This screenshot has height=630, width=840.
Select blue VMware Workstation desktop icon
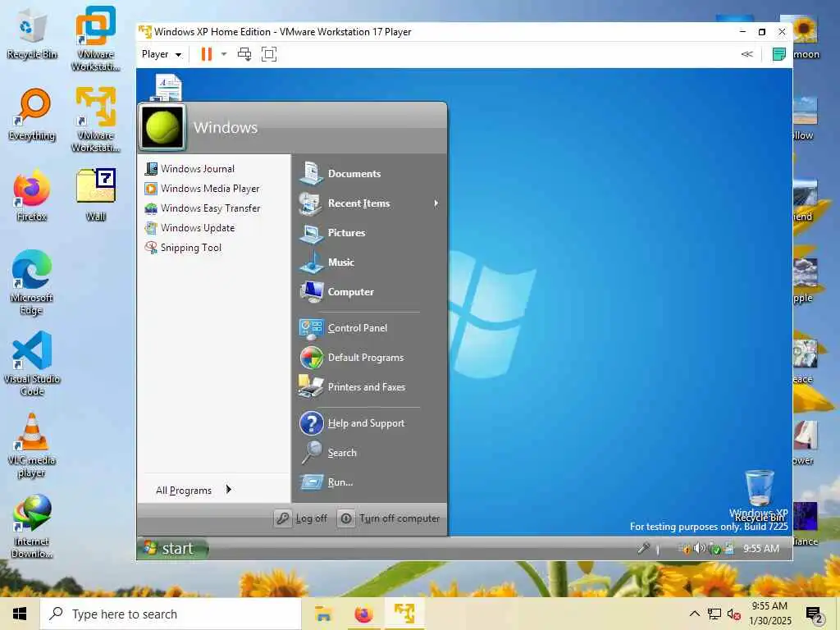tap(95, 39)
